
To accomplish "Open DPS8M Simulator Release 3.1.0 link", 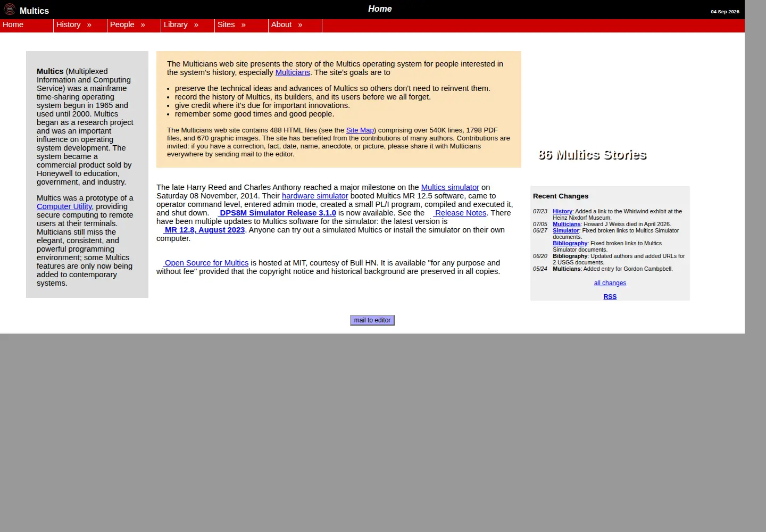I will point(277,213).
